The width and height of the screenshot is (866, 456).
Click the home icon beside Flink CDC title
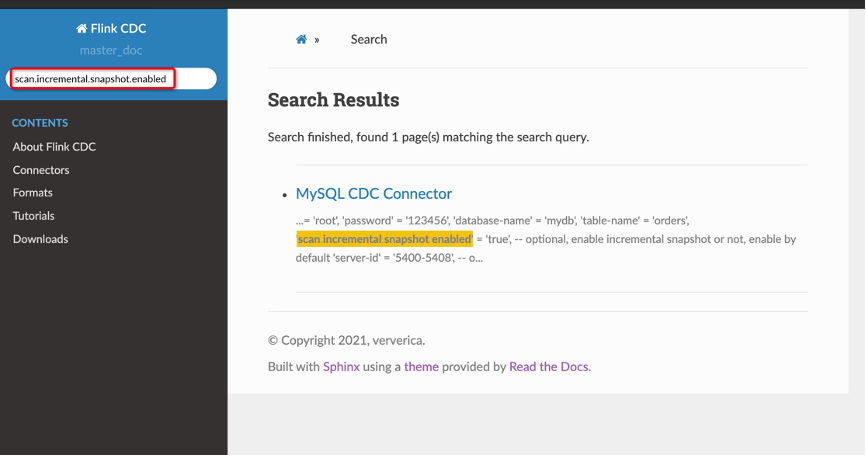click(82, 29)
